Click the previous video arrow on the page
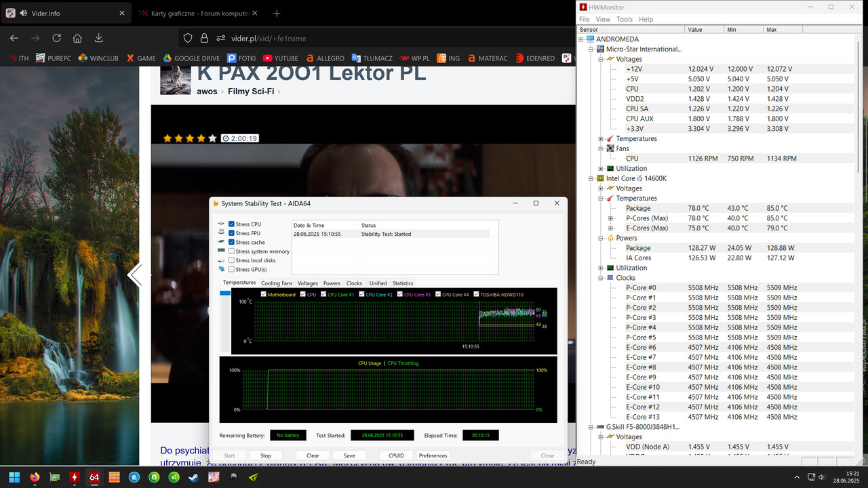The image size is (868, 488). pos(135,275)
